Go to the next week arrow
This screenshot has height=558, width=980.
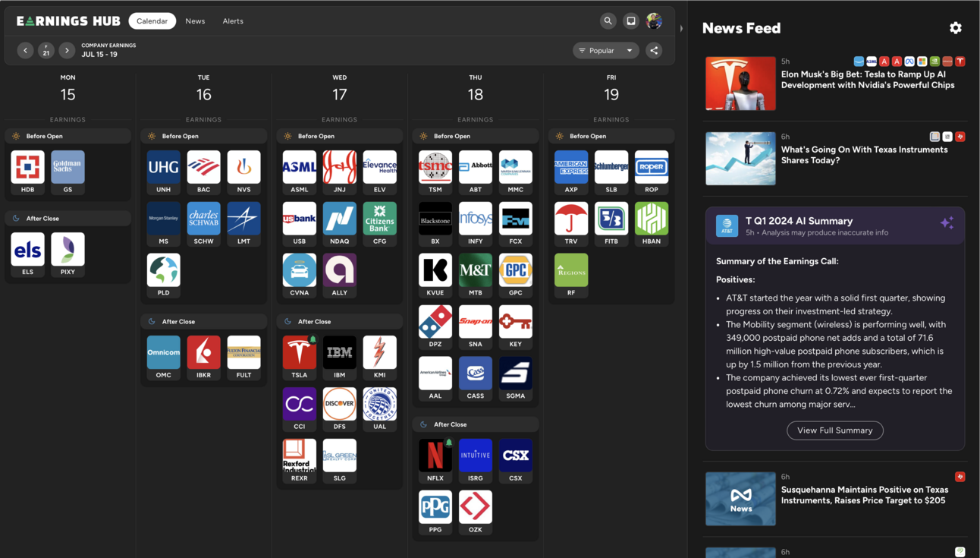pos(67,51)
